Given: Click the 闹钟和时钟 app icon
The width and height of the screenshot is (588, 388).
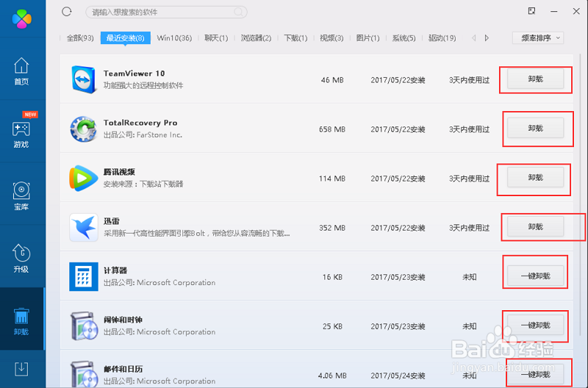Looking at the screenshot, I should pos(82,326).
